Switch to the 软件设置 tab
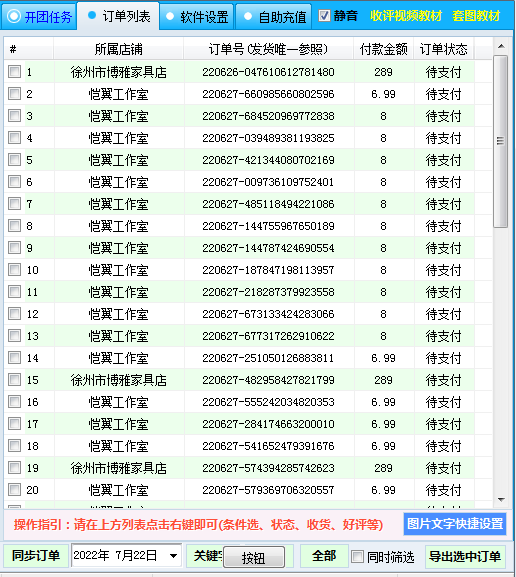Screen dimensions: 516x577 [197, 17]
